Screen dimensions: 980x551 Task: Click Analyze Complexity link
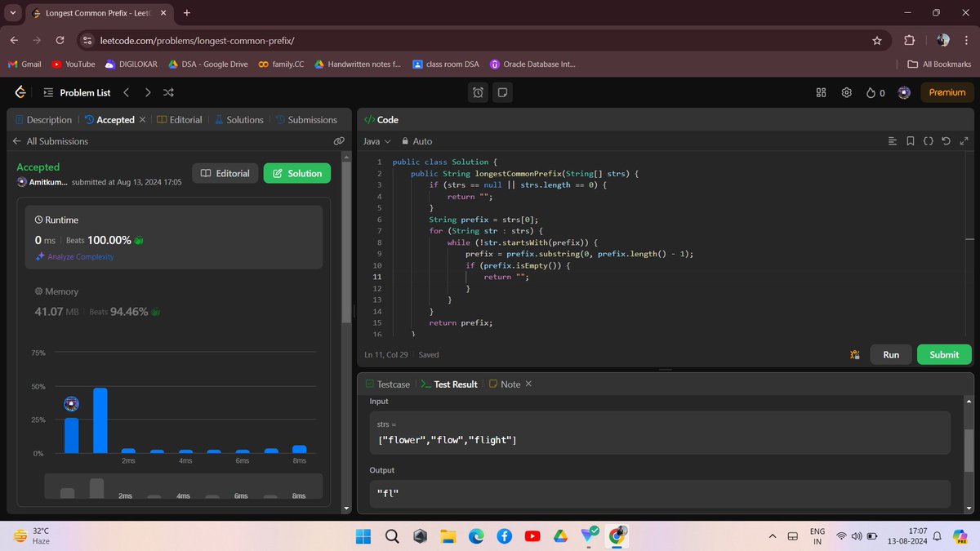74,256
